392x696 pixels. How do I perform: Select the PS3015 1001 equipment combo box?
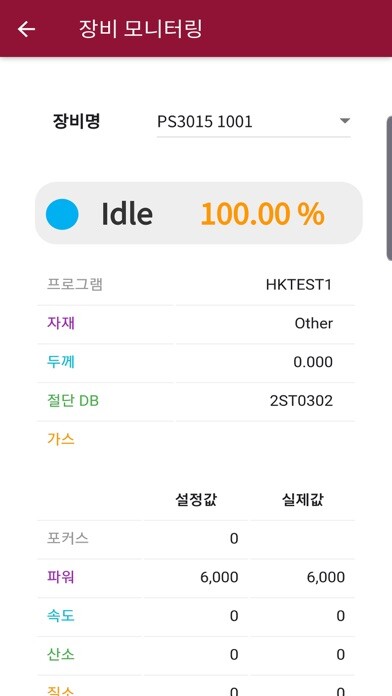[253, 122]
